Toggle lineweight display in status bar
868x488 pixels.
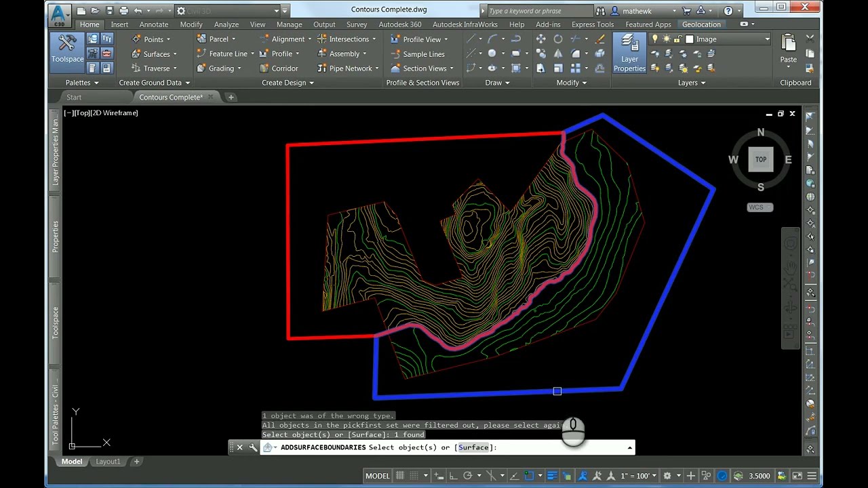[x=552, y=476]
